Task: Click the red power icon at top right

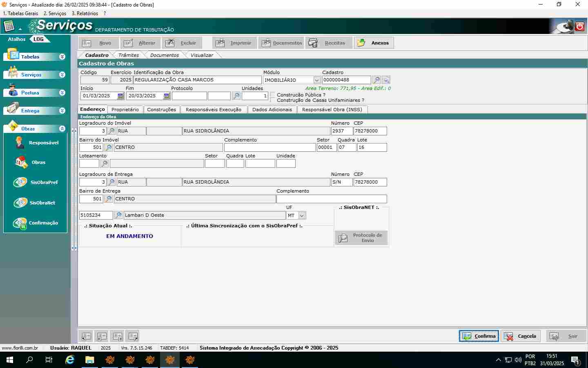Action: pos(579,27)
